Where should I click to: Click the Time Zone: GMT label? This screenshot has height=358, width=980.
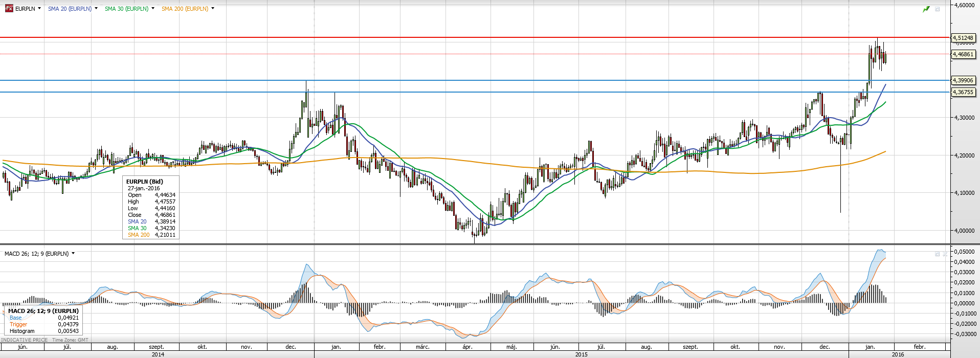70,340
